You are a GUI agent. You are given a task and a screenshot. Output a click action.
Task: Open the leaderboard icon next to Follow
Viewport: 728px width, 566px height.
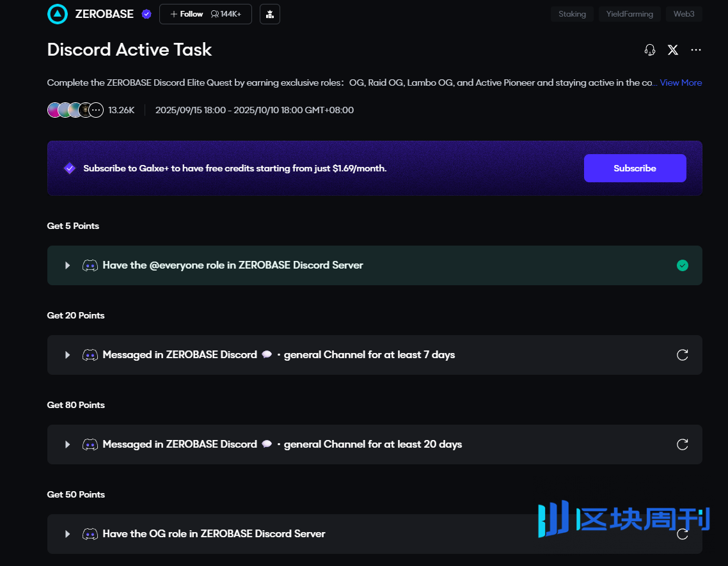pyautogui.click(x=270, y=14)
